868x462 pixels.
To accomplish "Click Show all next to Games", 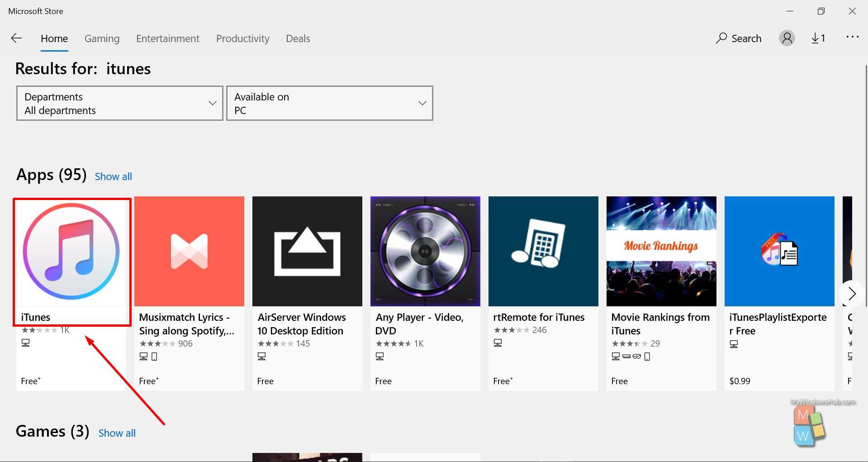I will coord(117,433).
